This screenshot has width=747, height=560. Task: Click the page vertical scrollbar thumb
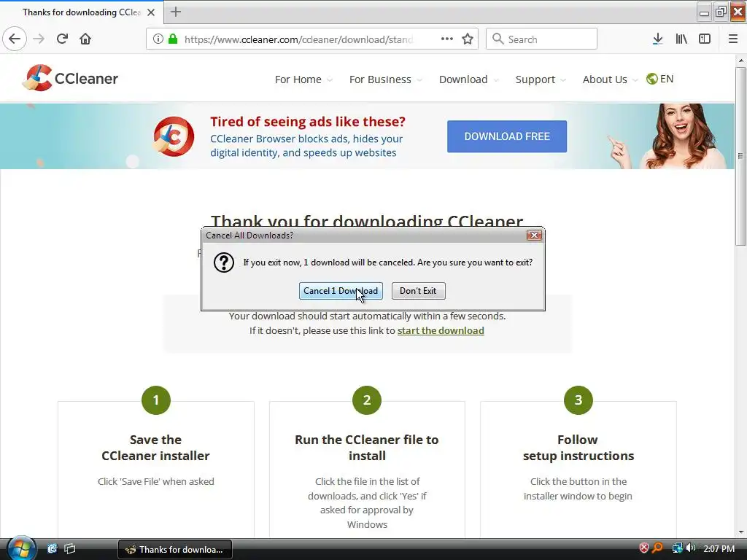[x=740, y=156]
